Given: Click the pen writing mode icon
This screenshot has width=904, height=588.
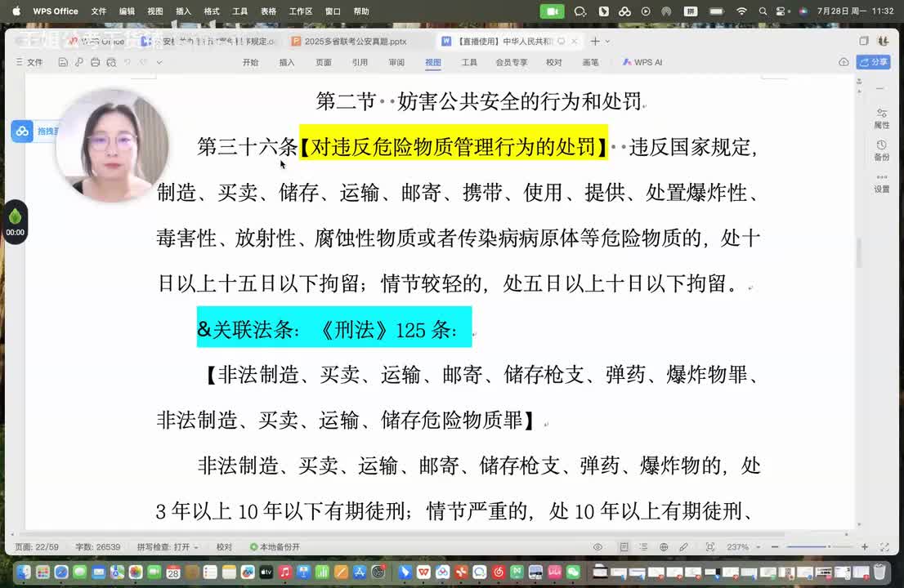Looking at the screenshot, I should (684, 547).
